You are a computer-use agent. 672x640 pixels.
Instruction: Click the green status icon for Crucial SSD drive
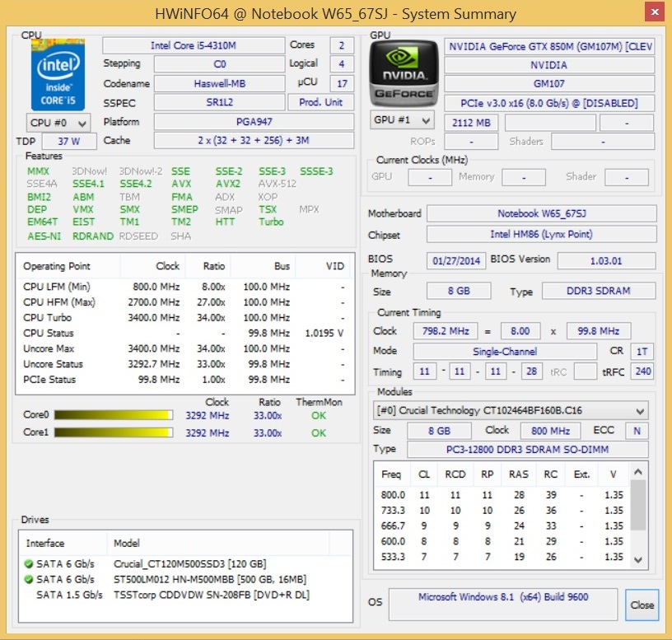(29, 563)
